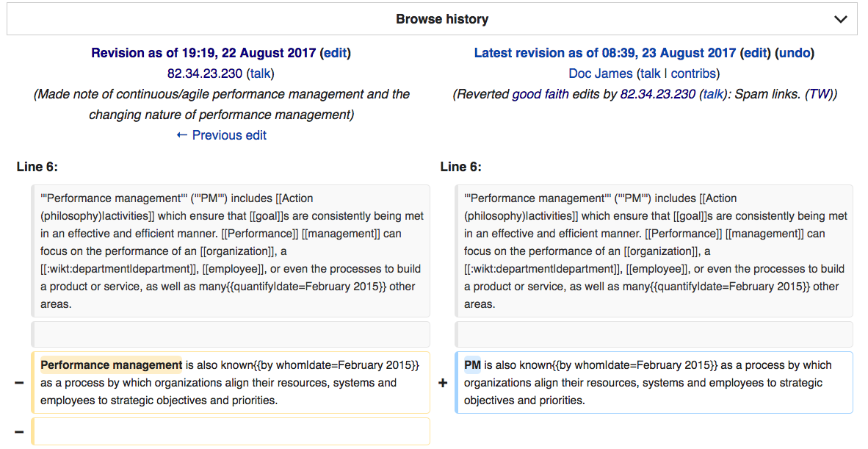Click the undo link for latest revision
The width and height of the screenshot is (868, 449).
tap(796, 53)
